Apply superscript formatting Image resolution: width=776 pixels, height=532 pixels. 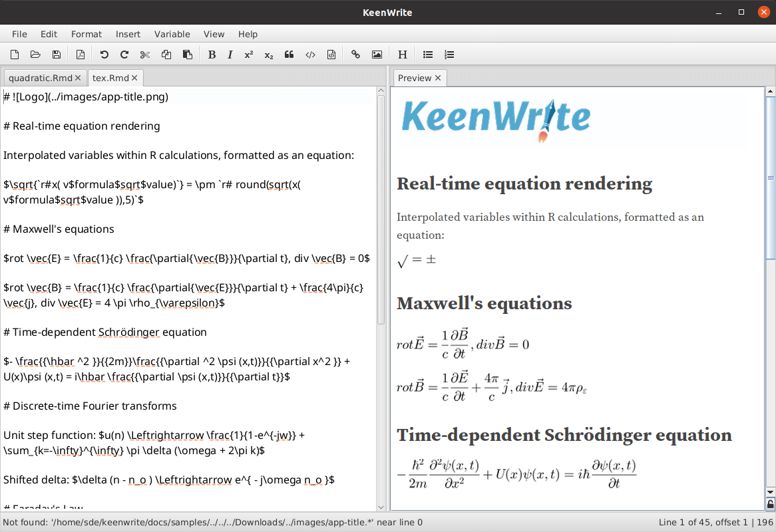tap(248, 55)
